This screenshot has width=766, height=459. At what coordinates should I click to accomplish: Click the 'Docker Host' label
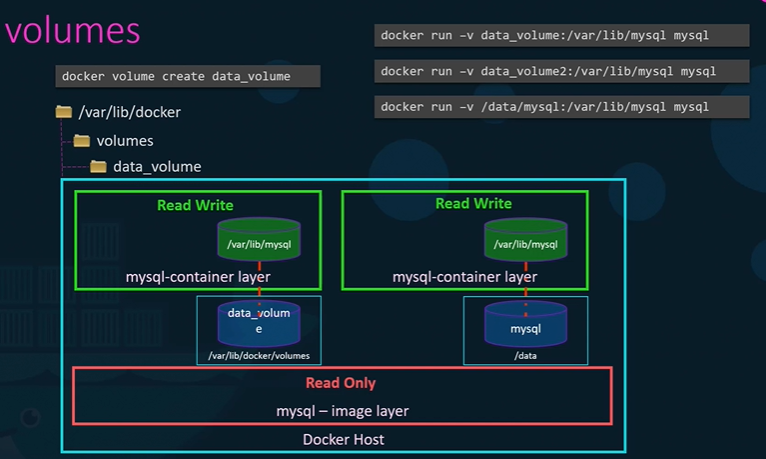(x=343, y=439)
